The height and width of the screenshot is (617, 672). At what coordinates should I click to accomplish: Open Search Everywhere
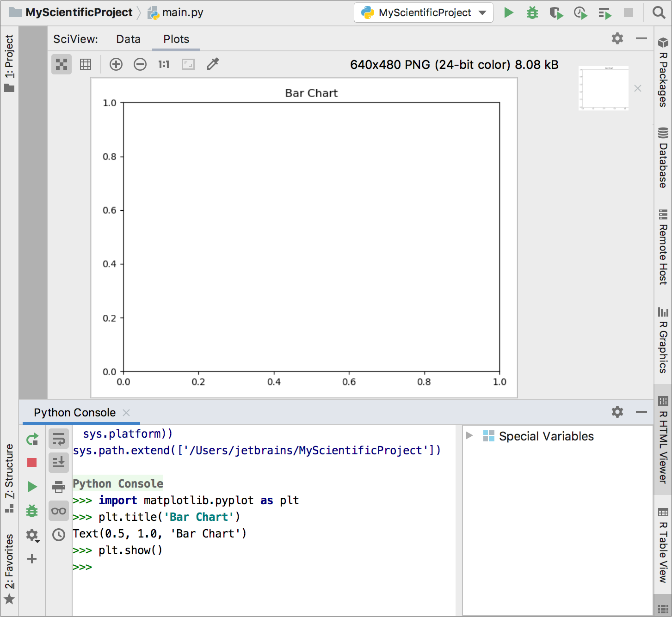coord(659,12)
